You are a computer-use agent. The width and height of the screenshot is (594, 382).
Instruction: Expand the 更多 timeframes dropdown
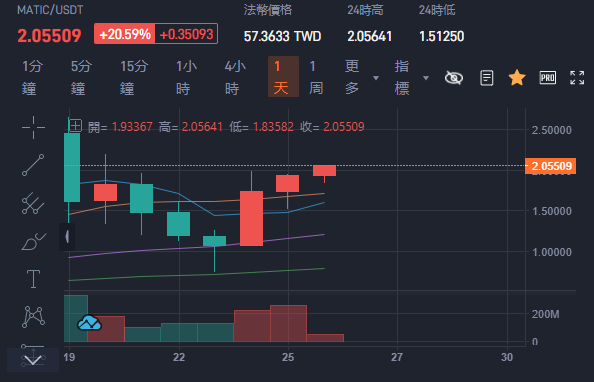[361, 77]
